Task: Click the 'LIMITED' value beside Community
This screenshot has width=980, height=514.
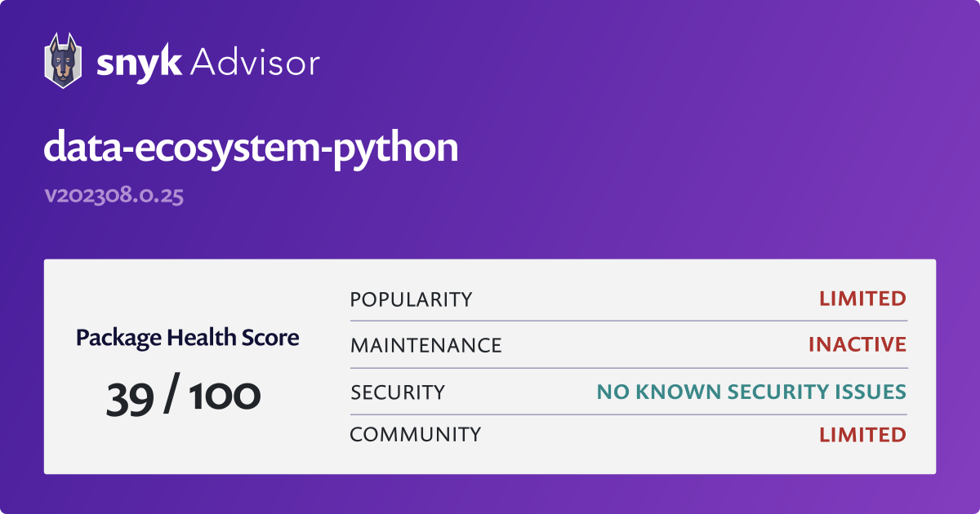Action: (862, 435)
